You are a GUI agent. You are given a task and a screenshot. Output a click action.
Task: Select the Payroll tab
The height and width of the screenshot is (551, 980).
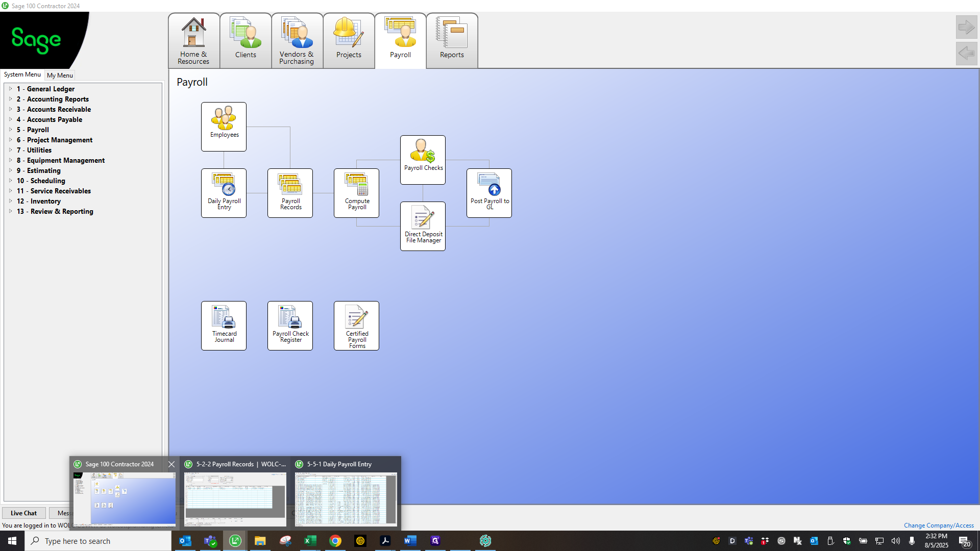coord(400,41)
